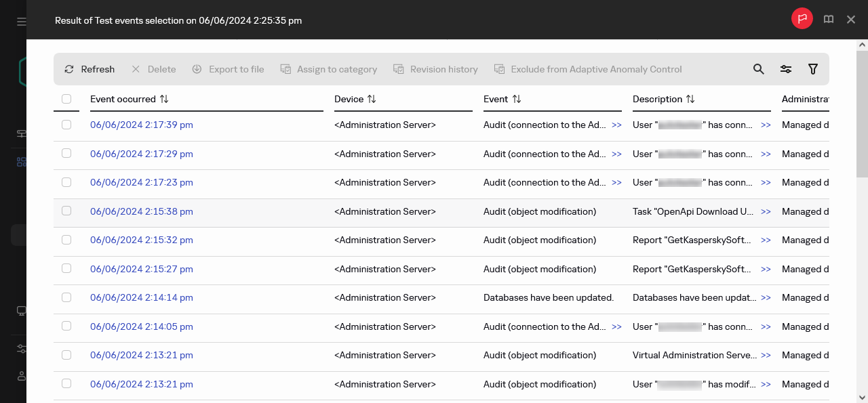Select checkbox for 2:14:14 pm event
Screen dimensions: 868x403
pos(66,297)
